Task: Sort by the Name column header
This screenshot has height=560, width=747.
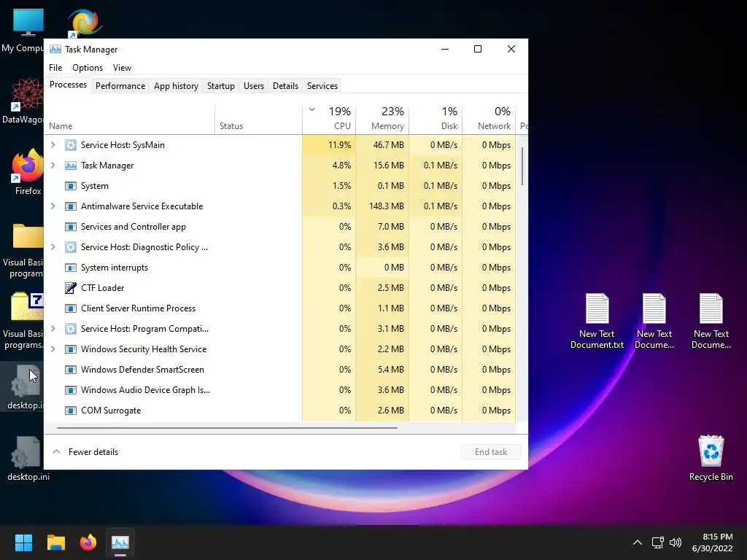Action: pos(130,119)
